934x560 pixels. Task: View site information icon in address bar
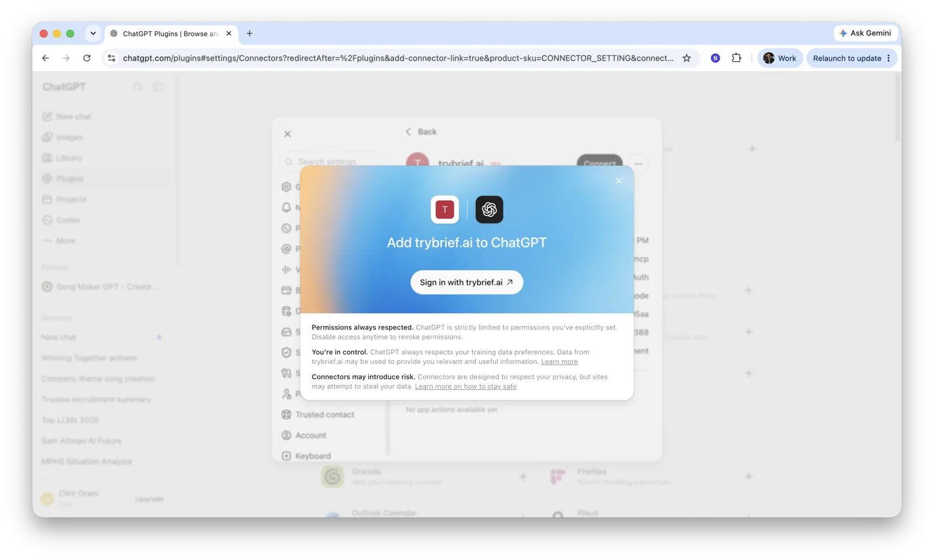(x=111, y=58)
